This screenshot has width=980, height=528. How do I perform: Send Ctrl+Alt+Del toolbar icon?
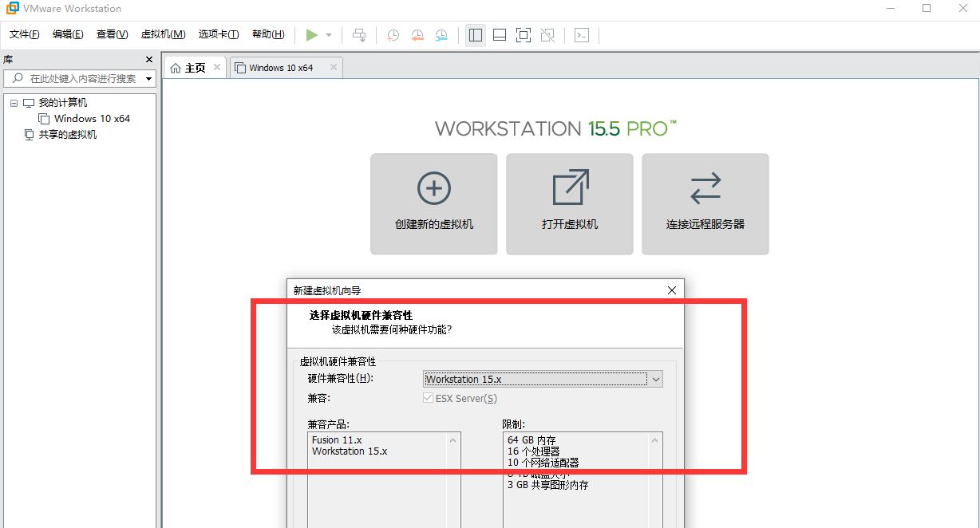(x=359, y=35)
